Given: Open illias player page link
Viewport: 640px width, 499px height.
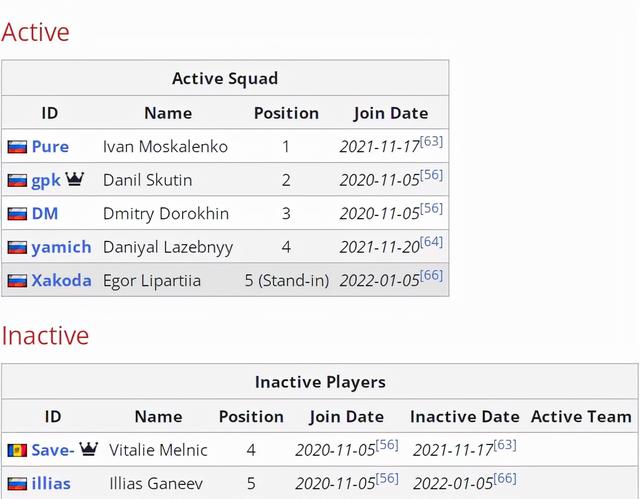Looking at the screenshot, I should click(x=51, y=484).
